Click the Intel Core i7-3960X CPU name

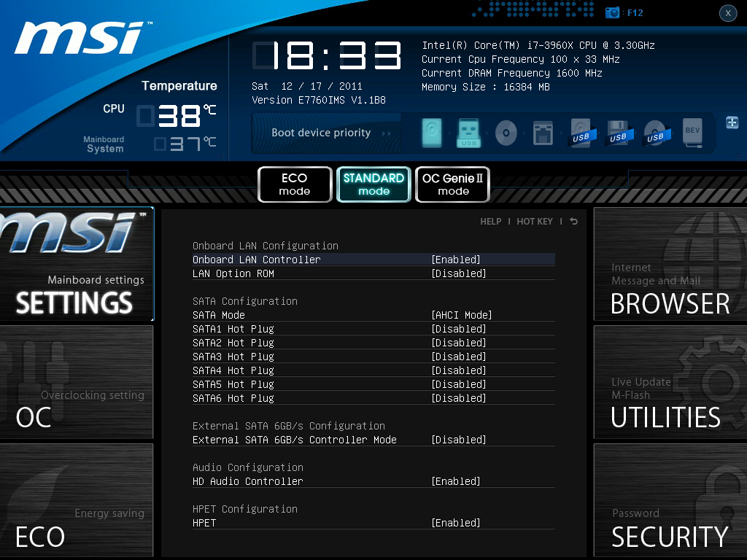tap(538, 45)
